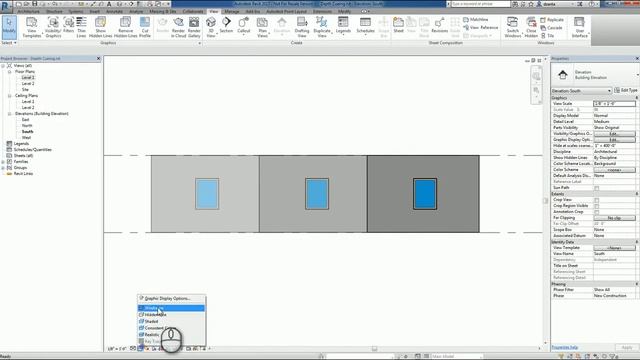
Task: Click Graphic Display Options Edit button
Action: [614, 140]
